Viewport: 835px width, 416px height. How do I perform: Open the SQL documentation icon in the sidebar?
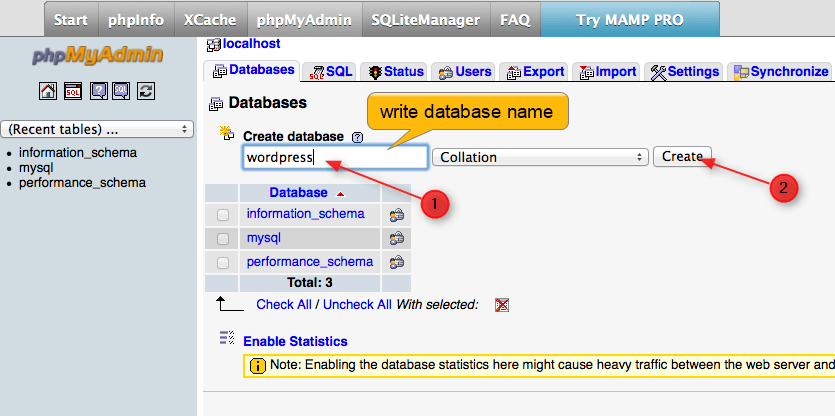[121, 91]
